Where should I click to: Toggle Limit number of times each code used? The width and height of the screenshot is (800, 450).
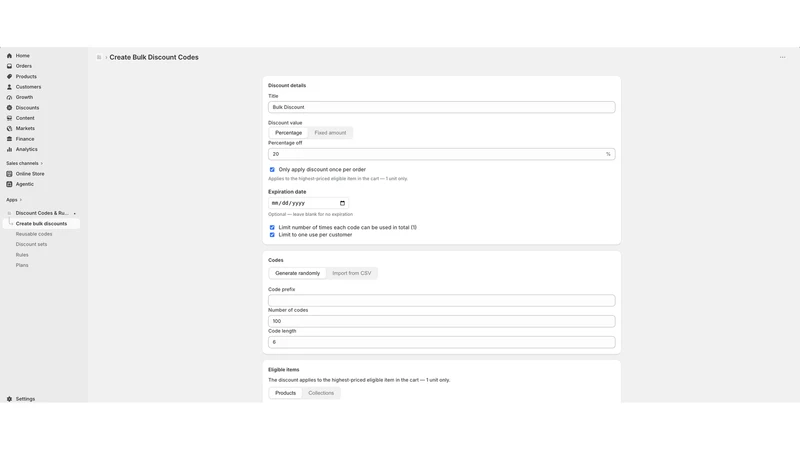pyautogui.click(x=272, y=228)
